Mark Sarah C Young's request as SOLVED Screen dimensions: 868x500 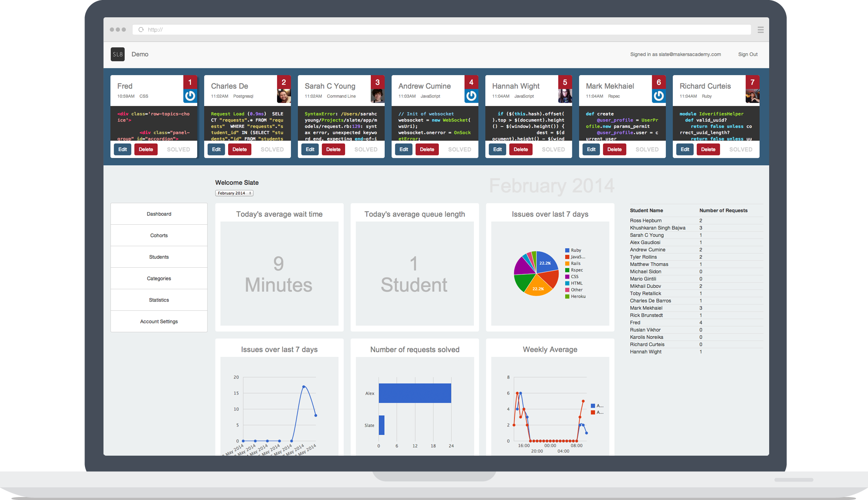[366, 149]
